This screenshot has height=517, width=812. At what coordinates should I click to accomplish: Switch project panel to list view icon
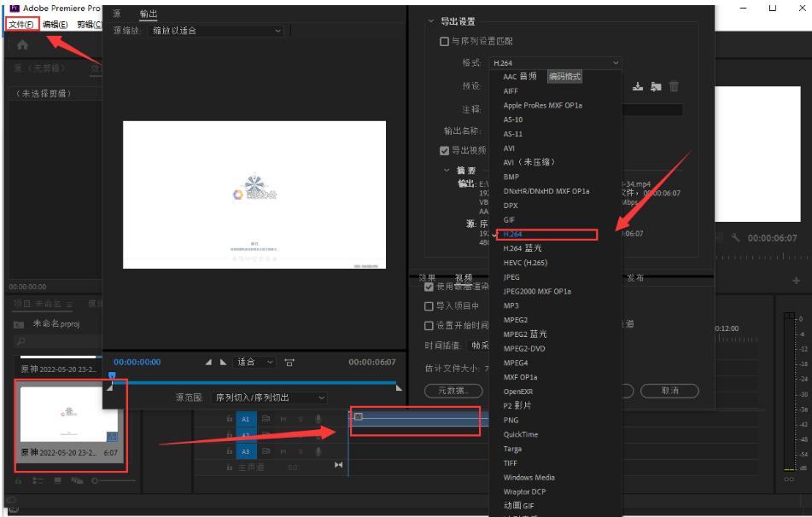point(36,481)
